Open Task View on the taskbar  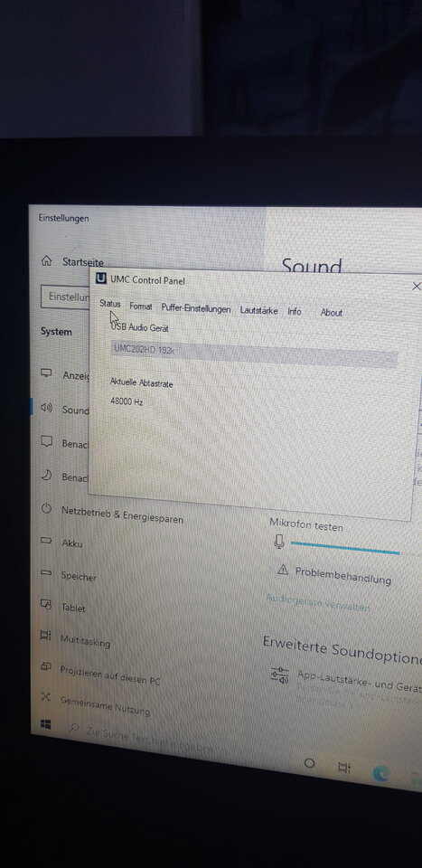click(x=344, y=768)
